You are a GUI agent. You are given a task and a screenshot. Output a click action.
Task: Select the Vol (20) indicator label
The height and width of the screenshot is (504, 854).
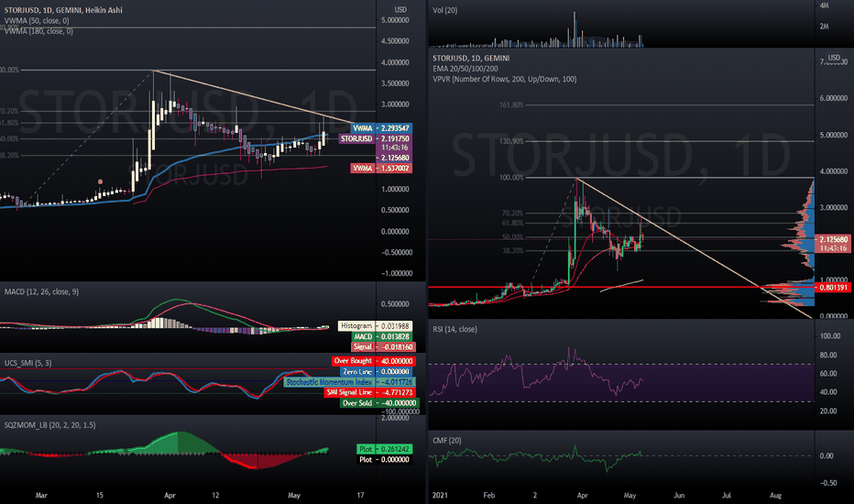tap(445, 10)
